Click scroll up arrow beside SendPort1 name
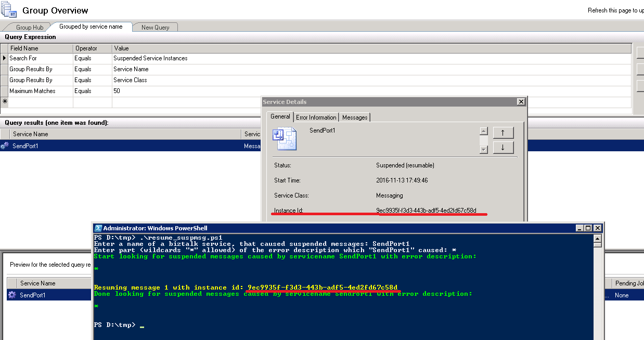The width and height of the screenshot is (644, 340). pos(484,131)
